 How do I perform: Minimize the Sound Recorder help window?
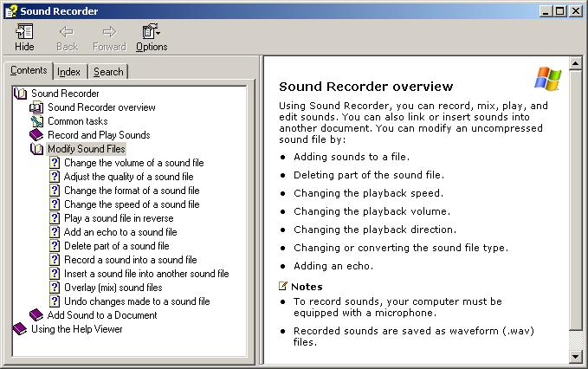click(546, 11)
